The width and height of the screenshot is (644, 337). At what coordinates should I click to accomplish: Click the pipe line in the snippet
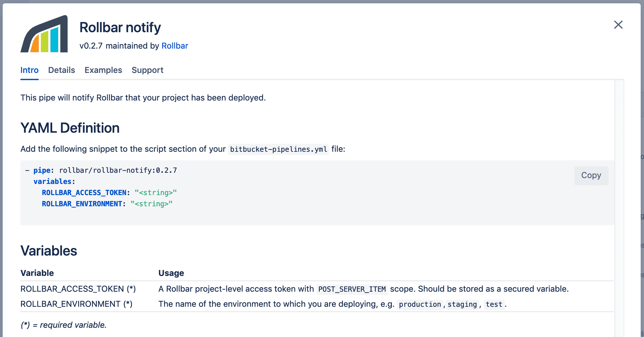click(x=101, y=170)
